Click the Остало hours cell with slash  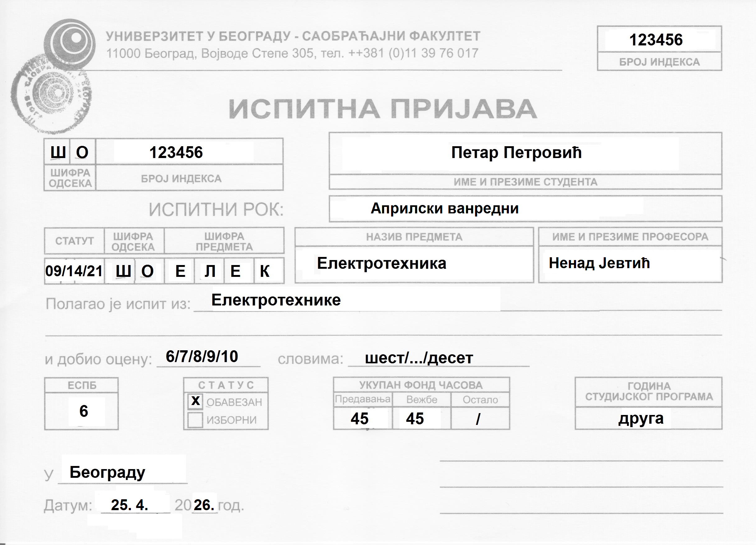478,419
